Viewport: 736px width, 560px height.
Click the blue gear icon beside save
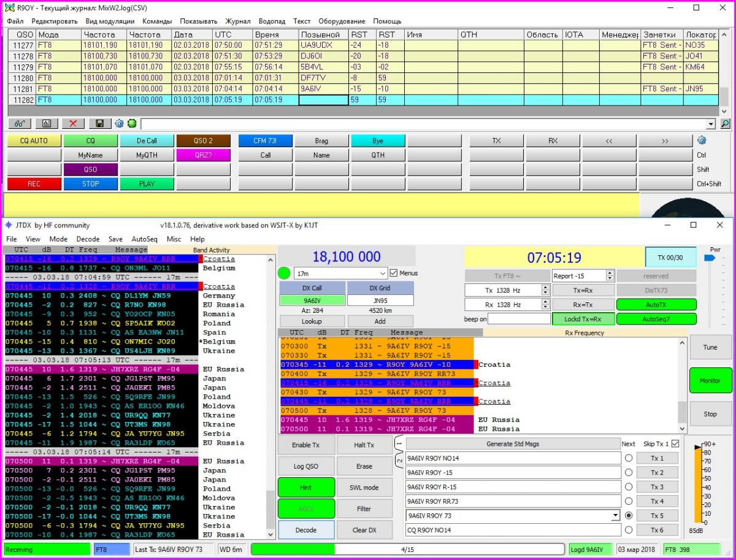click(120, 123)
